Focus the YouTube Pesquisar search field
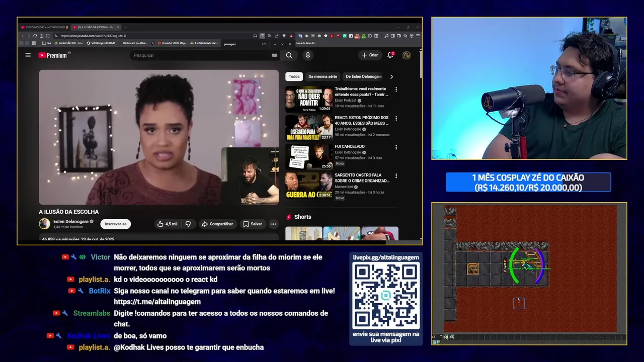This screenshot has width=644, height=362. pyautogui.click(x=201, y=55)
